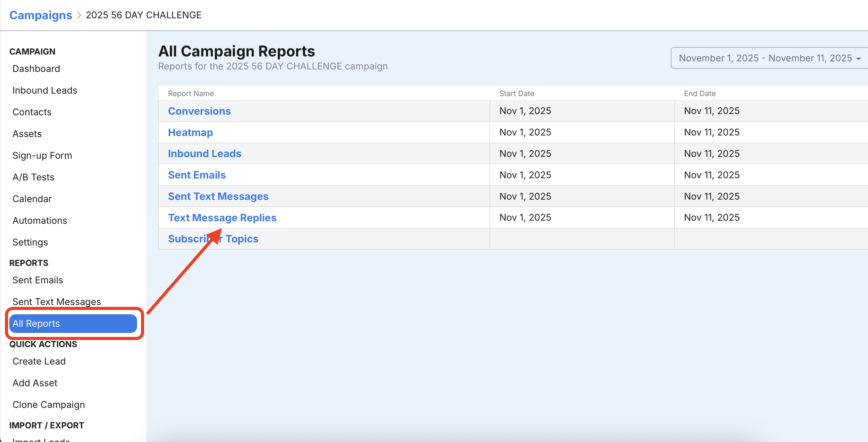868x442 pixels.
Task: Click Clone Campaign quick action
Action: (x=49, y=404)
